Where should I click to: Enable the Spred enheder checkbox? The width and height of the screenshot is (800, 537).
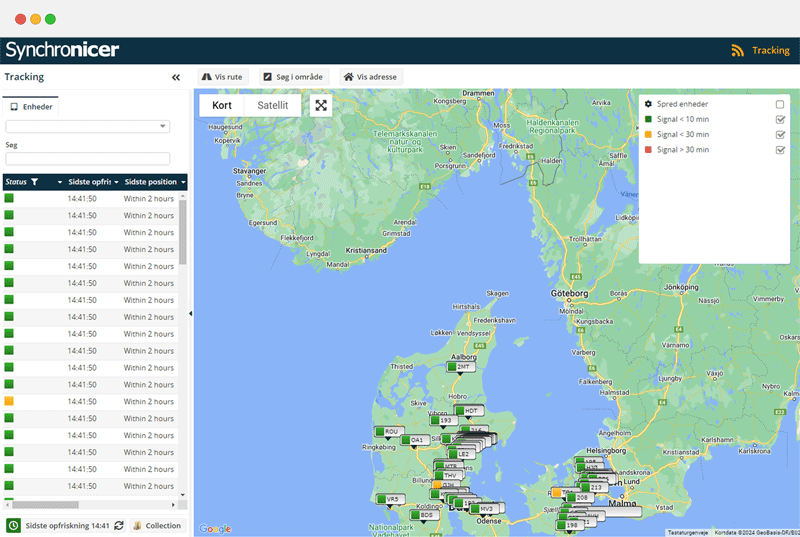coord(780,104)
